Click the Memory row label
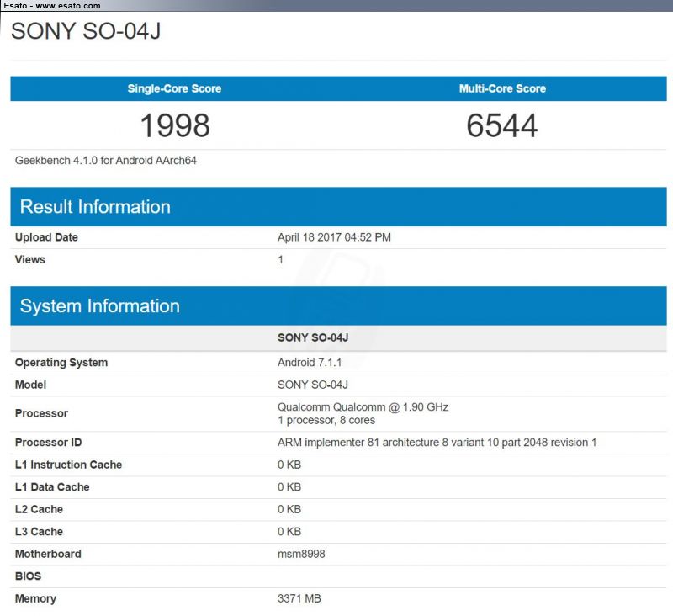This screenshot has width=673, height=616. coord(35,599)
